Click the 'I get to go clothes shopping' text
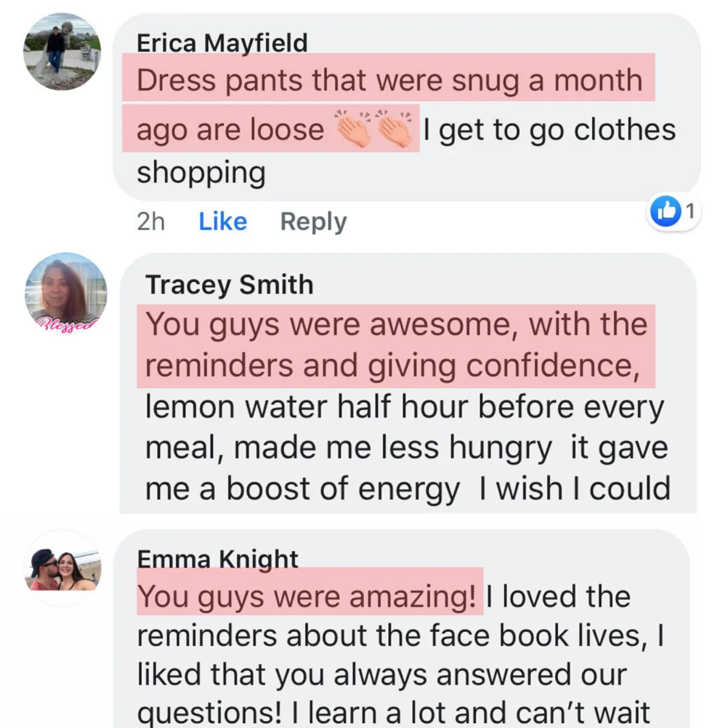Image resolution: width=728 pixels, height=728 pixels. pyautogui.click(x=406, y=150)
